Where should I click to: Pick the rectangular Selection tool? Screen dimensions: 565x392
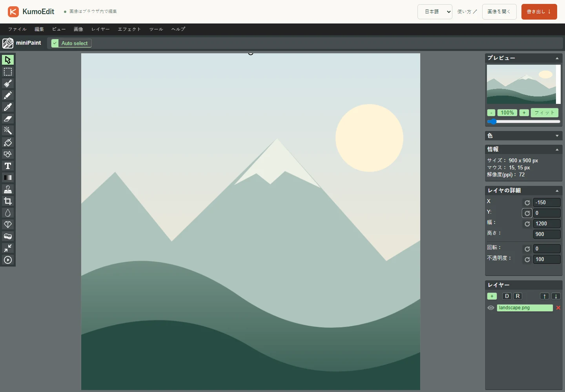pos(8,72)
